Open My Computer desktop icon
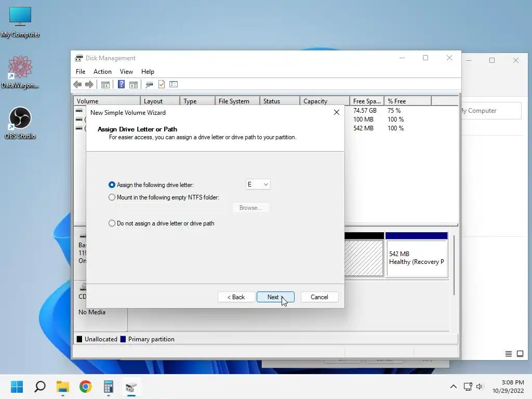The height and width of the screenshot is (399, 532). click(20, 22)
